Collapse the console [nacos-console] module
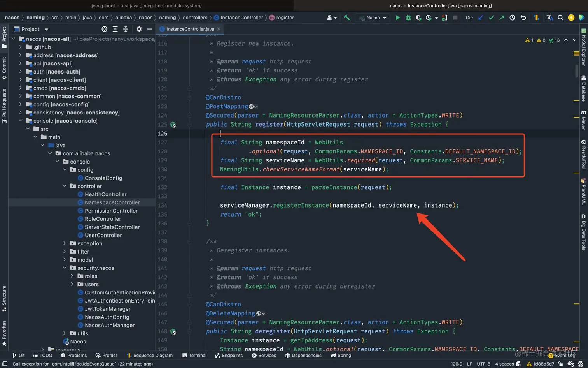Viewport: 588px width, 368px height. click(21, 121)
